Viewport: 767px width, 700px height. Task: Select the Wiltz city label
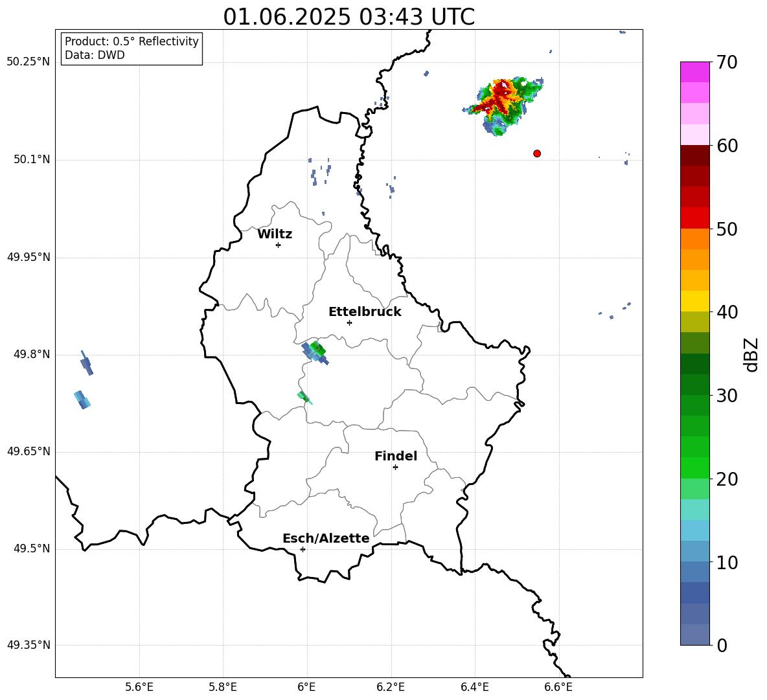point(275,234)
